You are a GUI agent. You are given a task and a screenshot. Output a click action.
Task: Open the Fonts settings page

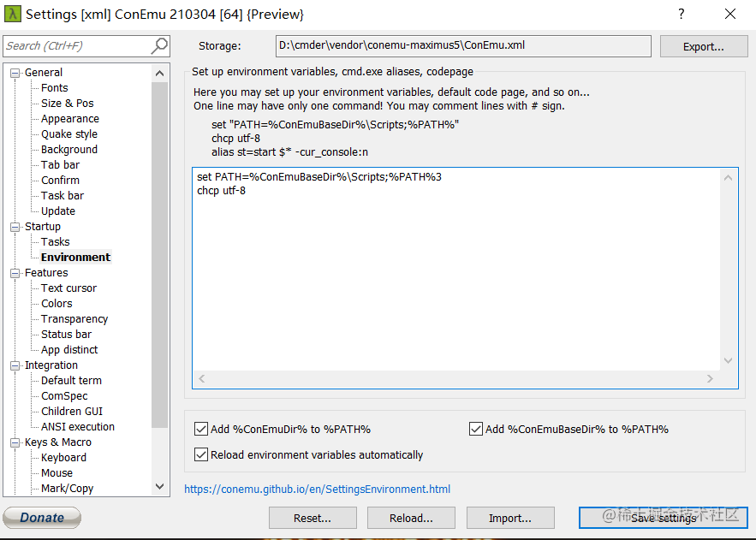click(x=54, y=87)
